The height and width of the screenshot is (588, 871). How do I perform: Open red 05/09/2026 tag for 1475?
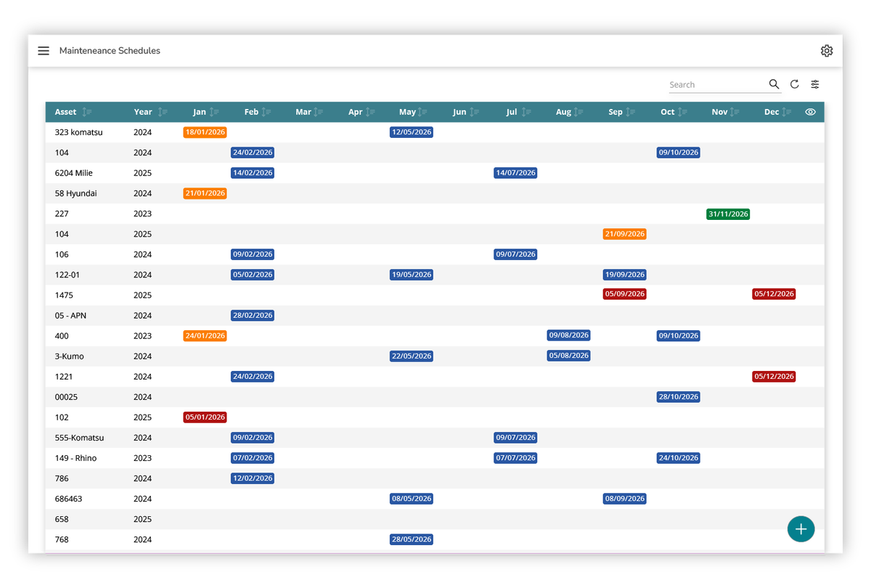pyautogui.click(x=624, y=294)
